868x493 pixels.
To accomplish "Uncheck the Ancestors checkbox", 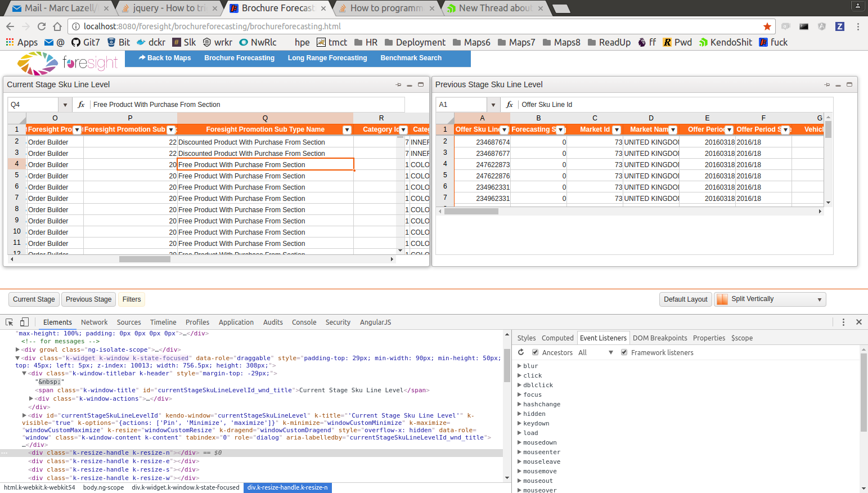I will tap(536, 352).
